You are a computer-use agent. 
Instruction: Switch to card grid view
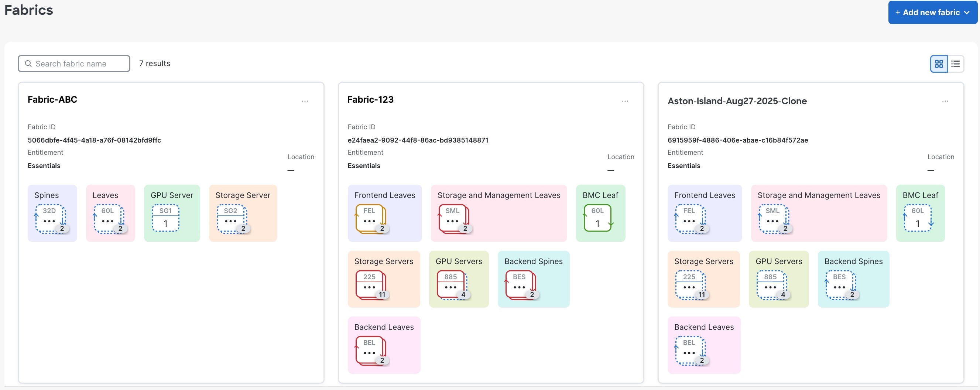tap(939, 64)
